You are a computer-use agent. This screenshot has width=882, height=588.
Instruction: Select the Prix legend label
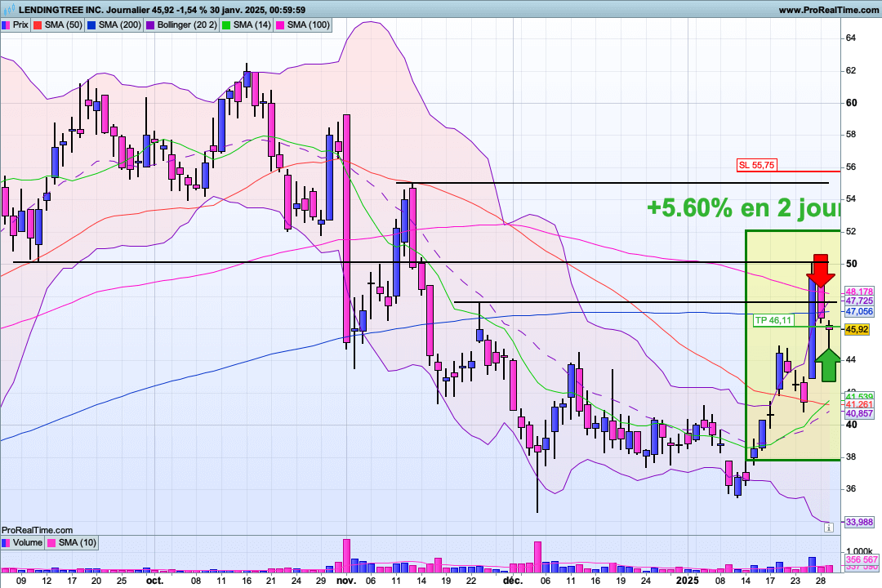(x=20, y=24)
